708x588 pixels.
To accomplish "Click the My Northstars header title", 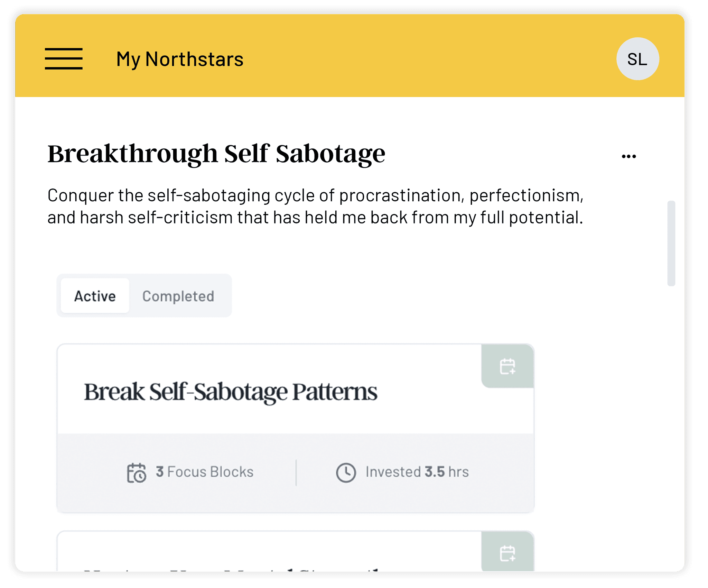I will tap(180, 59).
